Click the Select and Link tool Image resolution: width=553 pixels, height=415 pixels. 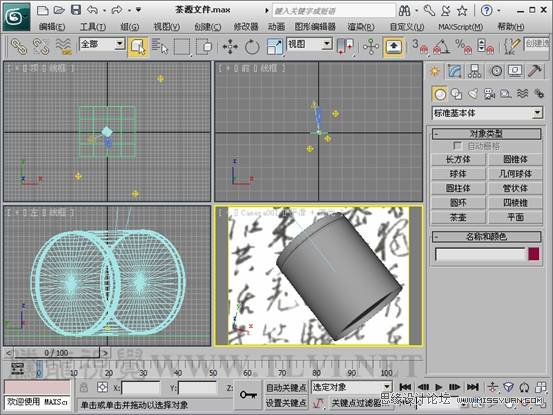(x=19, y=46)
